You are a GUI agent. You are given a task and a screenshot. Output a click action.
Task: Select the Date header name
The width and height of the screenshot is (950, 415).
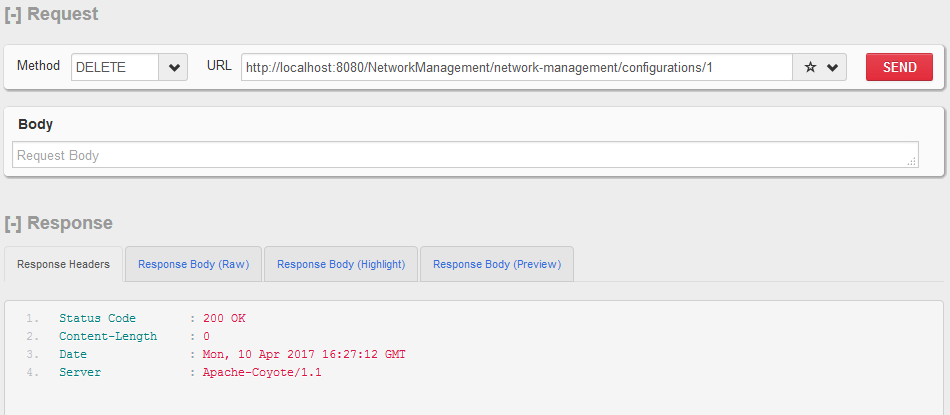73,354
